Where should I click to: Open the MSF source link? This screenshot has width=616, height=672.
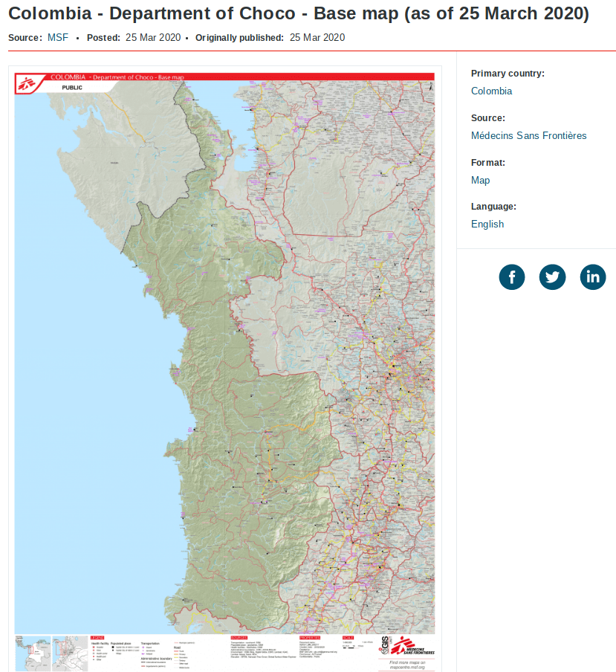[58, 38]
